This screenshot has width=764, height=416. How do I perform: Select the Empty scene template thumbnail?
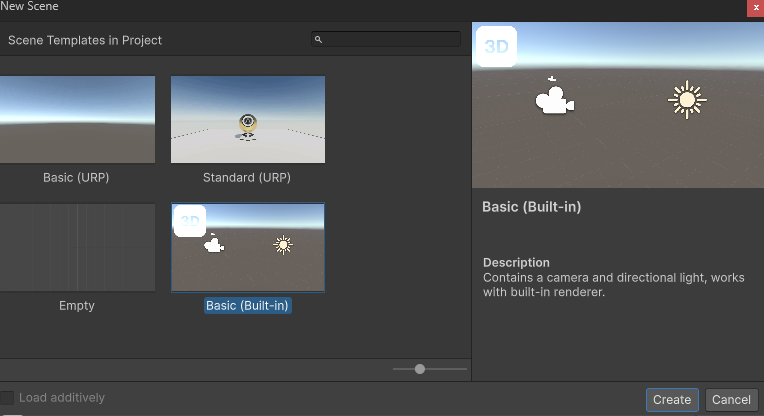(x=77, y=247)
